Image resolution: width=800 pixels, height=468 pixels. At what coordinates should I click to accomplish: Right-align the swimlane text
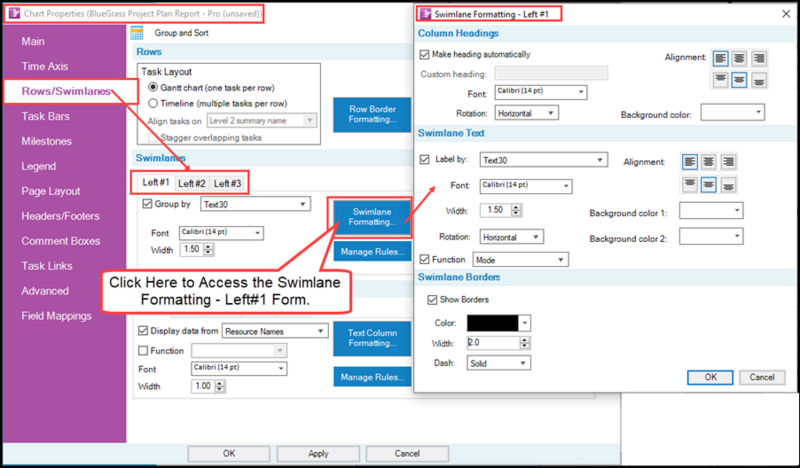pos(728,162)
